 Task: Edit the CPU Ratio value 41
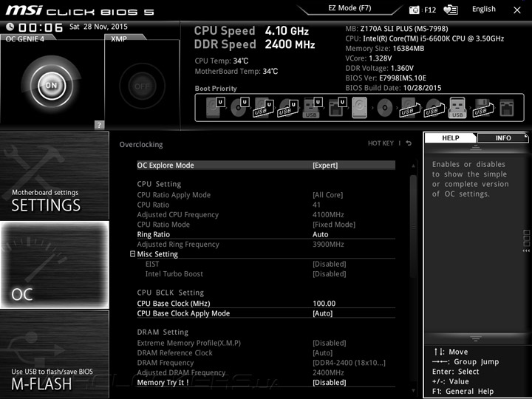[x=316, y=205]
